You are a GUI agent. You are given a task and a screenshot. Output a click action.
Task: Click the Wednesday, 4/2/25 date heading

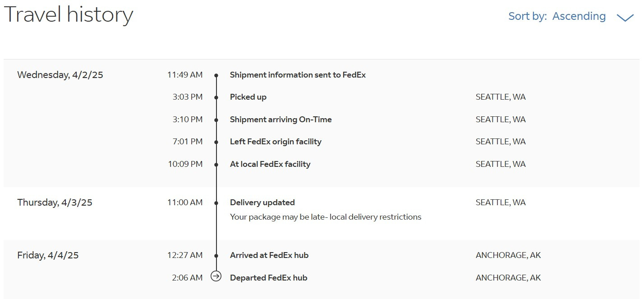coord(60,75)
